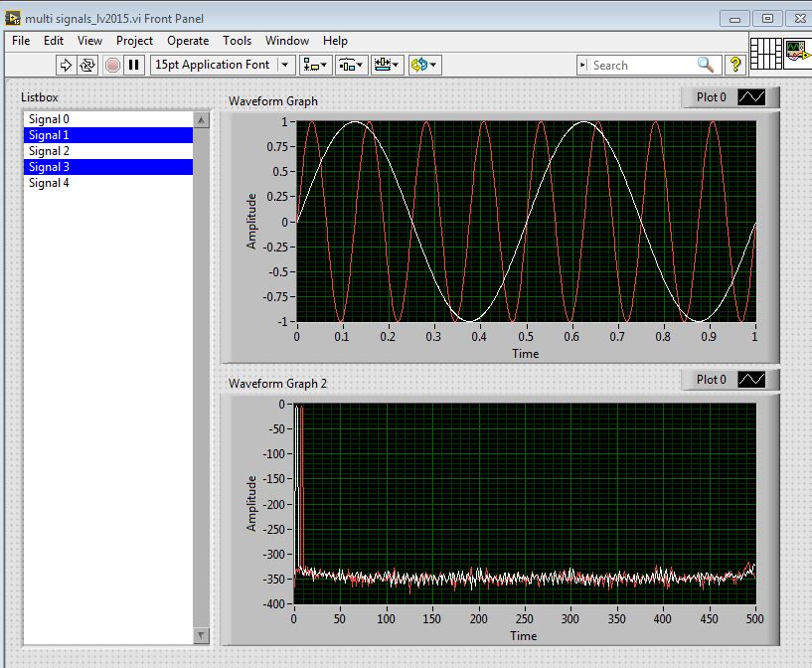
Task: Click the Abort Execution stop button
Action: 112,66
